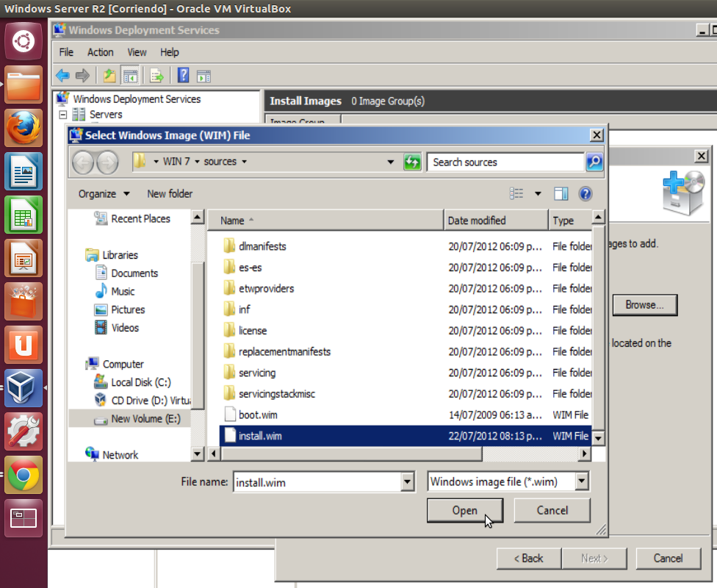Image resolution: width=717 pixels, height=588 pixels.
Task: Open file dialog help icon
Action: [x=586, y=194]
